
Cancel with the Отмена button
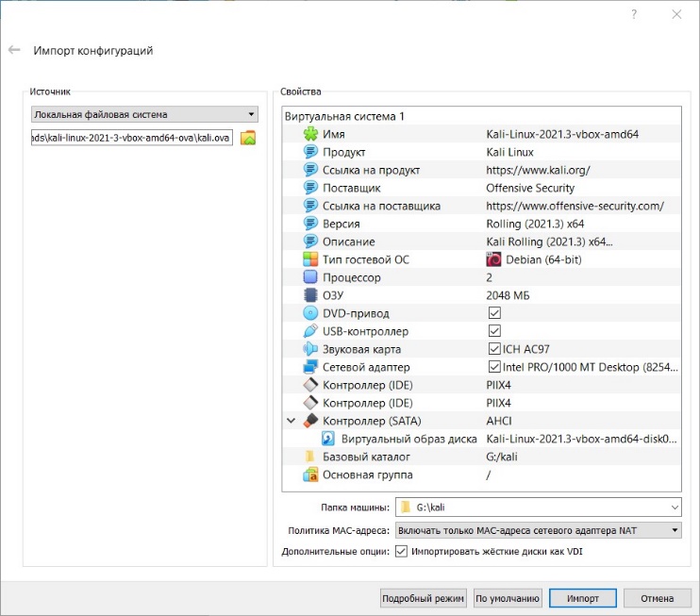tap(658, 598)
